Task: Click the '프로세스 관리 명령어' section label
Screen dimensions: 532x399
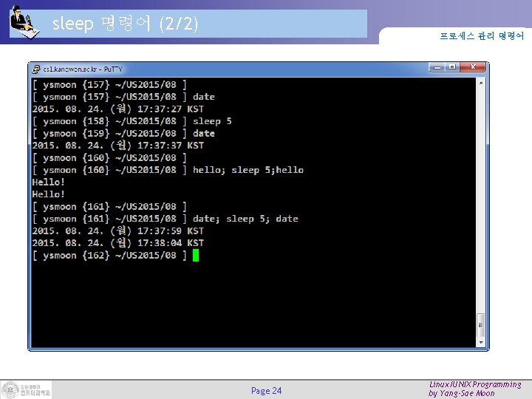Action: pyautogui.click(x=482, y=36)
